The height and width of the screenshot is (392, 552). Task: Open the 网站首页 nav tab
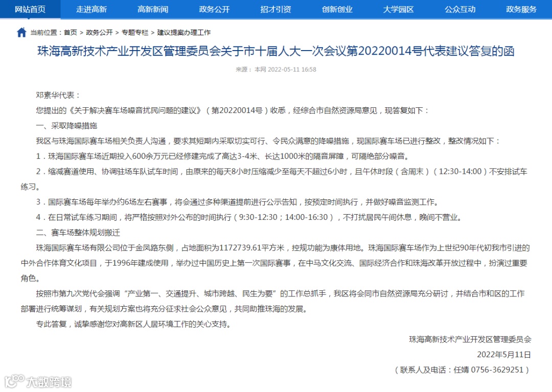click(x=30, y=9)
